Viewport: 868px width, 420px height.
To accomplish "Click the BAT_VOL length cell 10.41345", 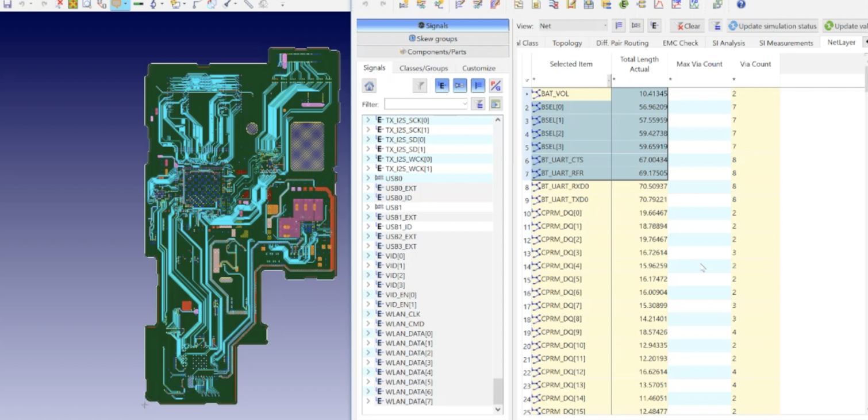I will coord(640,93).
